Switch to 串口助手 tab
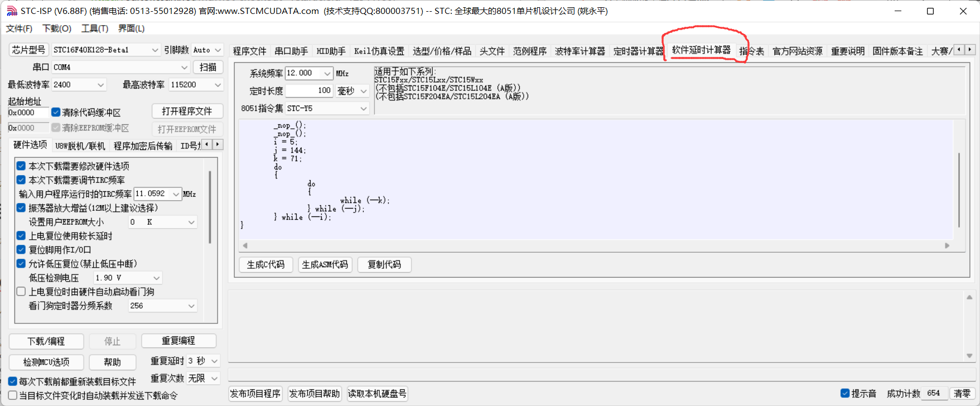 click(291, 51)
